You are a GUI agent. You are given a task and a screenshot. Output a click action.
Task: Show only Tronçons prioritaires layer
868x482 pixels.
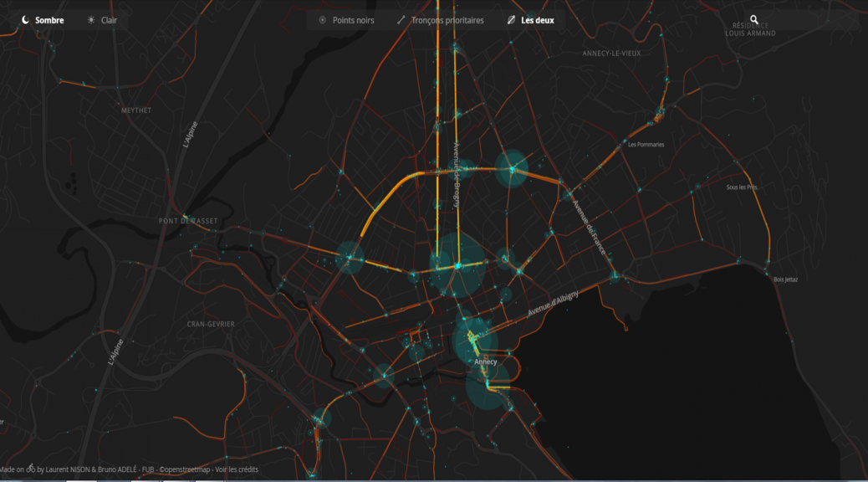coord(441,20)
